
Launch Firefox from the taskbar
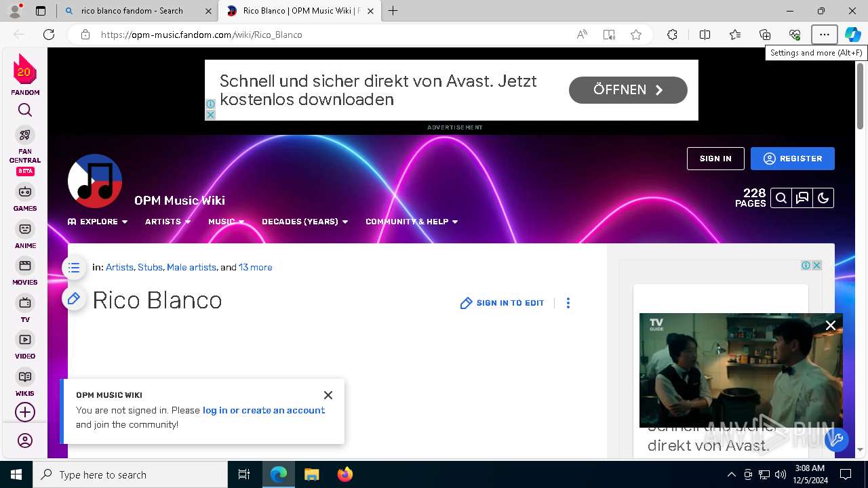pyautogui.click(x=345, y=474)
